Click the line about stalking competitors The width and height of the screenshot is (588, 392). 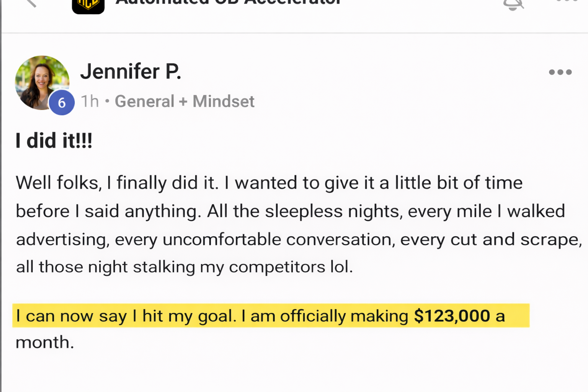pos(184,267)
